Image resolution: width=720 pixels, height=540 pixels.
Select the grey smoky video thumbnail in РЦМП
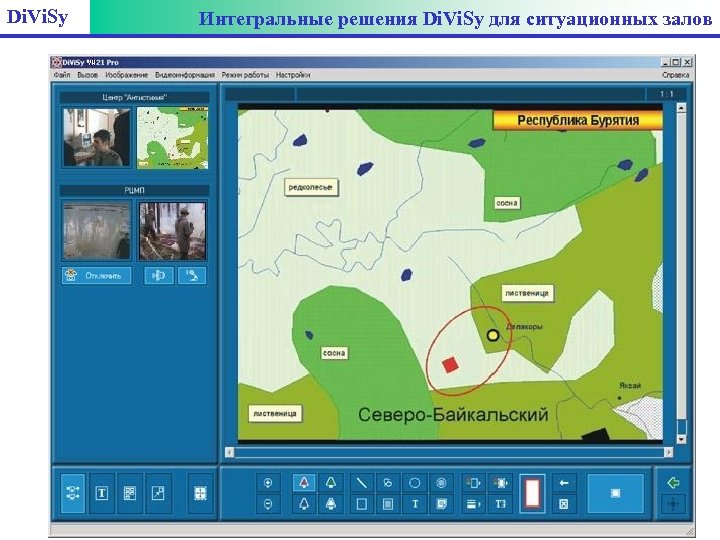[x=96, y=231]
